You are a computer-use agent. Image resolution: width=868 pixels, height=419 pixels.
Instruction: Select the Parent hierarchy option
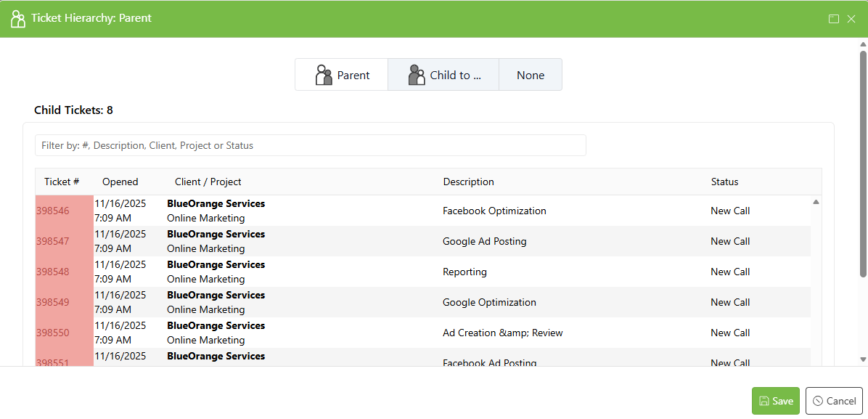point(342,75)
